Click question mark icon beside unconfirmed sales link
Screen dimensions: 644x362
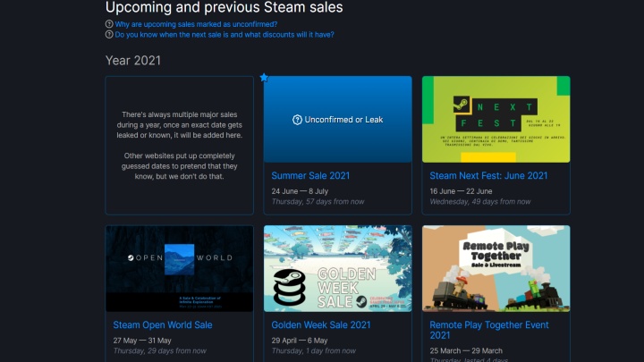coord(109,24)
